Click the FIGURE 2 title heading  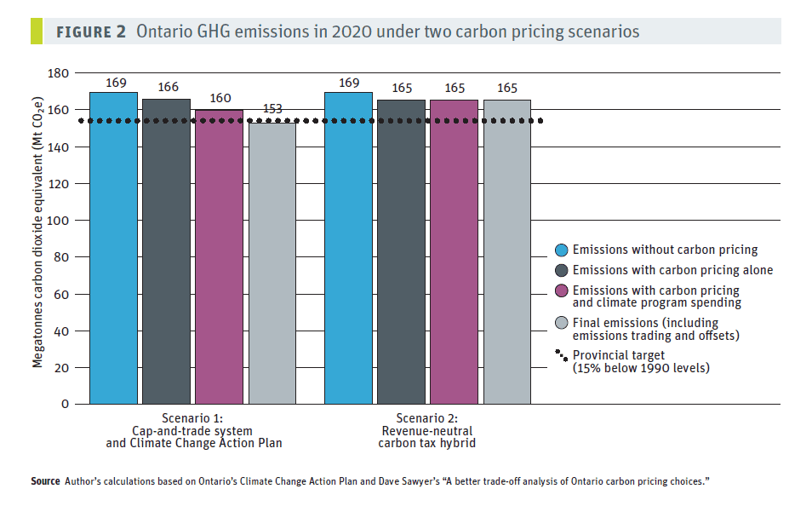coord(347,32)
